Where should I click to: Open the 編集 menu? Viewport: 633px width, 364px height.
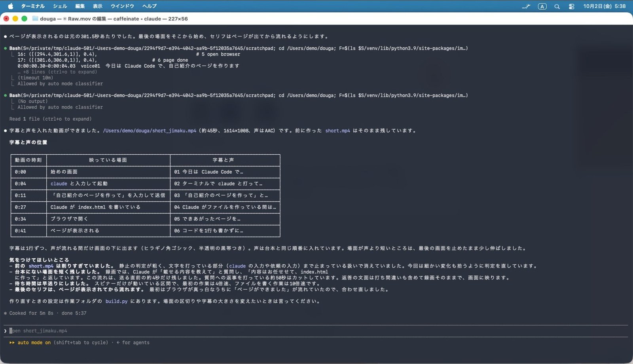pos(80,6)
